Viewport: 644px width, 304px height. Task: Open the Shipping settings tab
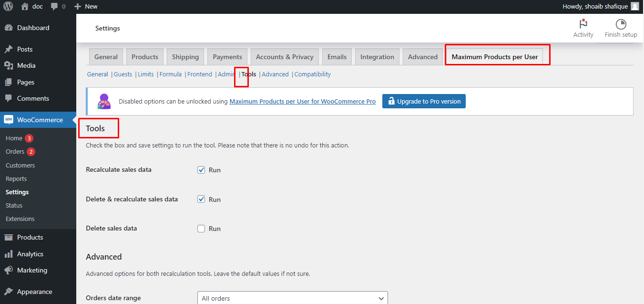pos(185,57)
